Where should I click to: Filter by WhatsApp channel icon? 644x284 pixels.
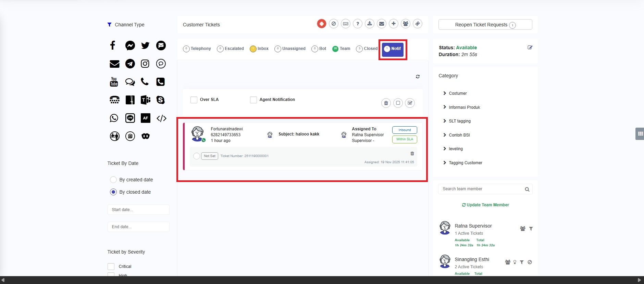pyautogui.click(x=114, y=118)
